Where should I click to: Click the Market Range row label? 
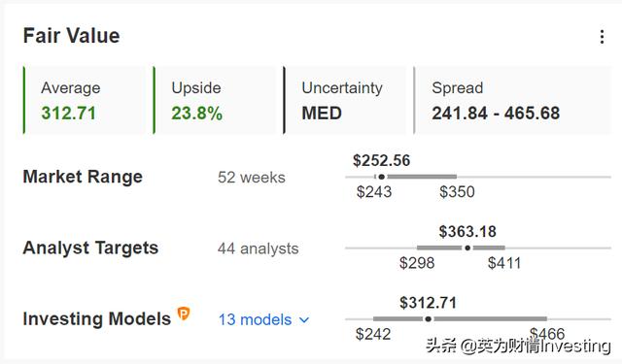pos(83,177)
